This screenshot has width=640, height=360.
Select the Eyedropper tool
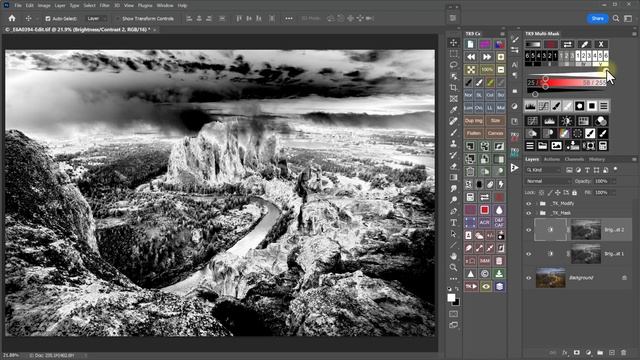[453, 110]
